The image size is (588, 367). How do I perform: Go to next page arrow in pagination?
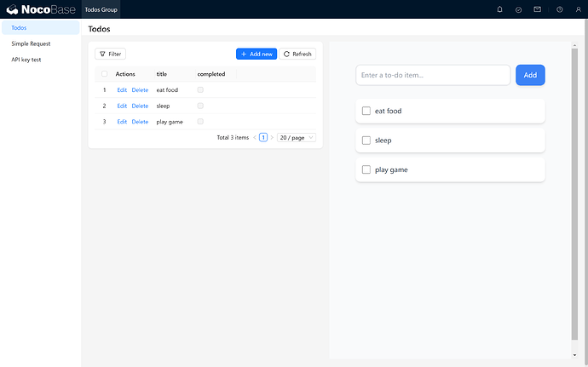[x=272, y=138]
